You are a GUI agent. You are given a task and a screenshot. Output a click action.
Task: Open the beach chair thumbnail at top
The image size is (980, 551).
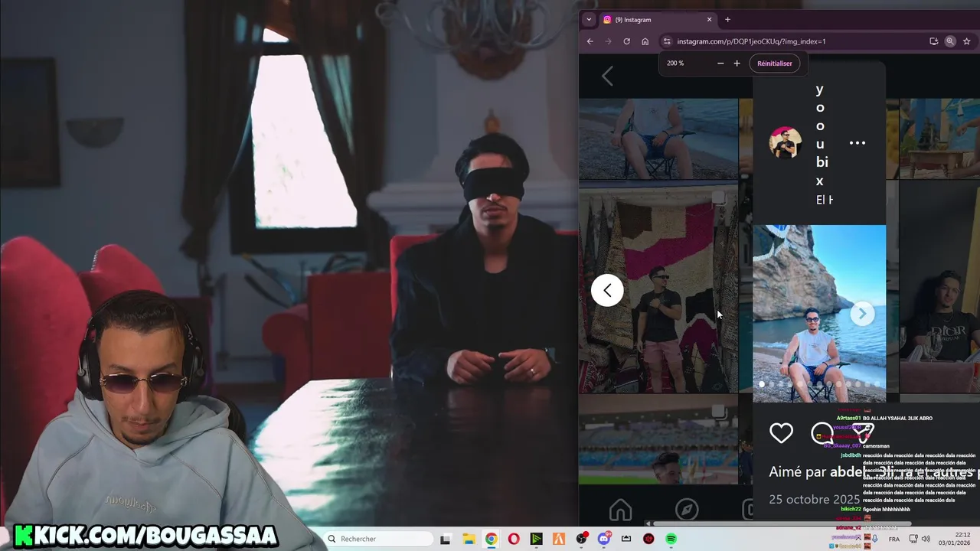tap(658, 139)
